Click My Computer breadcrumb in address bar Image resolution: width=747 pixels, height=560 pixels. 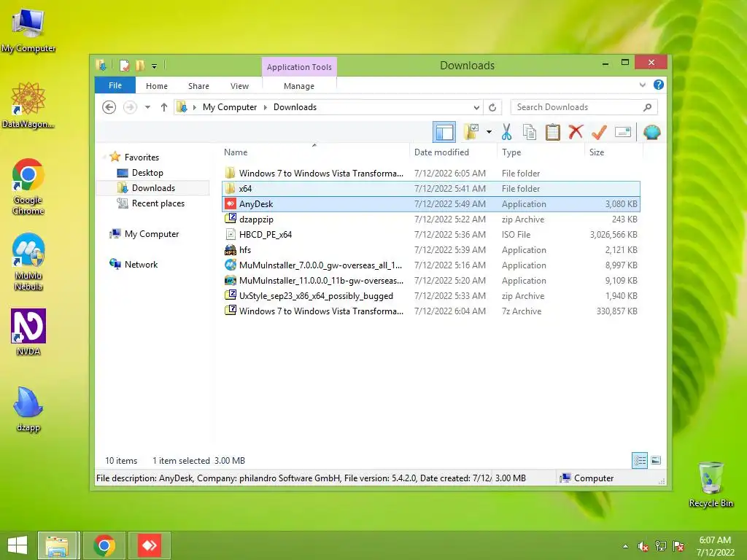(x=230, y=107)
